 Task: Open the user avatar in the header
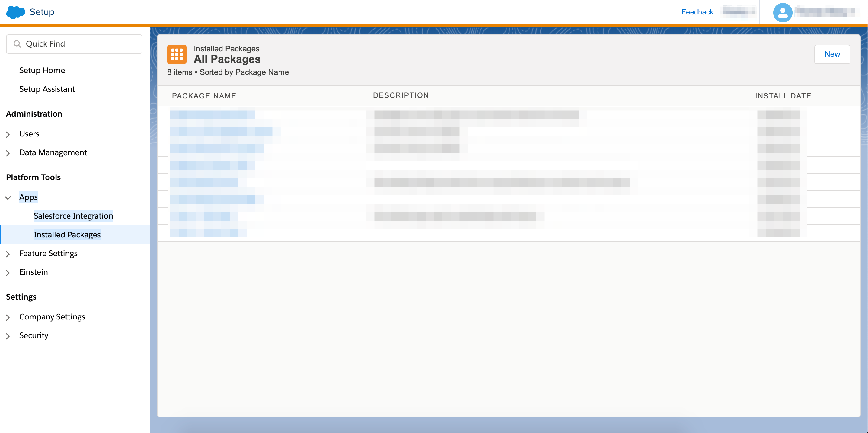click(782, 12)
